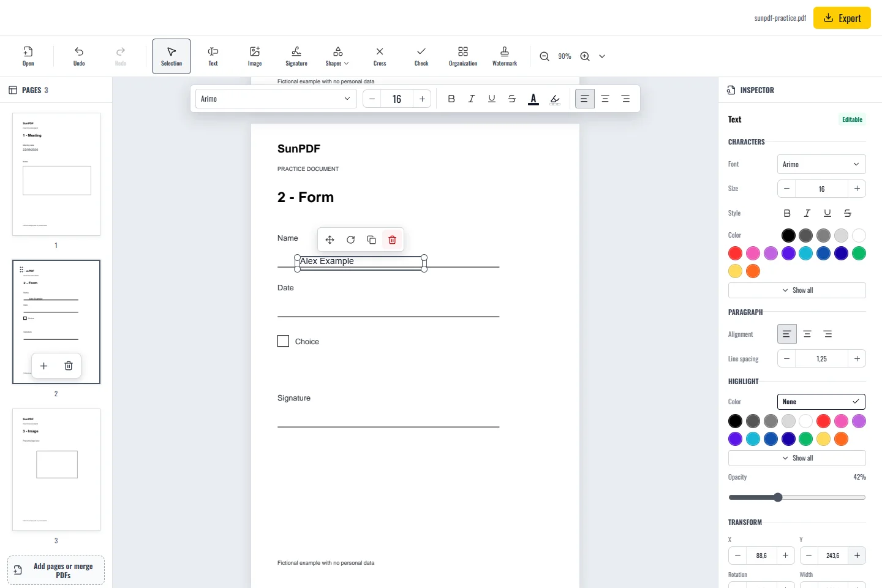Toggle italic in the Inspector Style row
Screen dimensions: 882x588
(807, 213)
